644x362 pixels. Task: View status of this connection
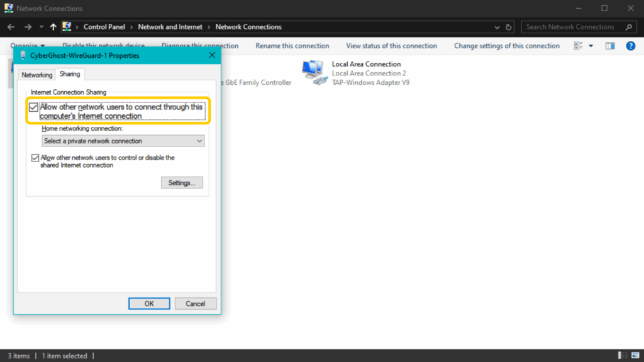click(x=391, y=46)
